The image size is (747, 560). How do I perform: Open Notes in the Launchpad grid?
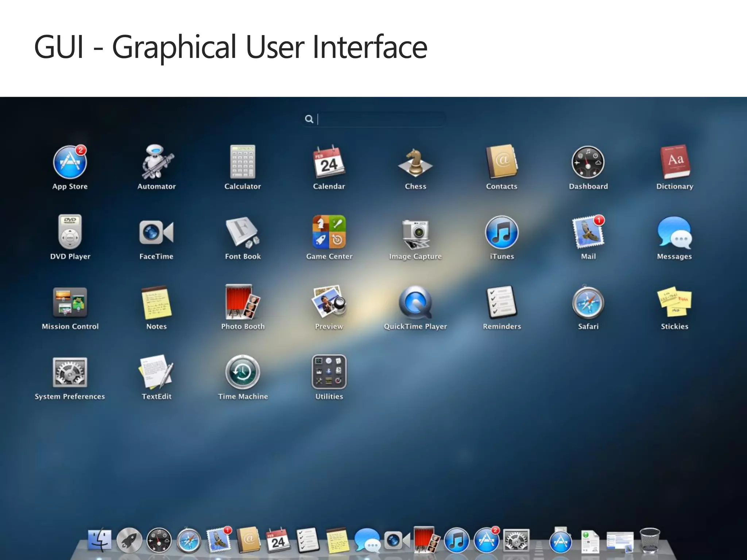[x=156, y=303]
